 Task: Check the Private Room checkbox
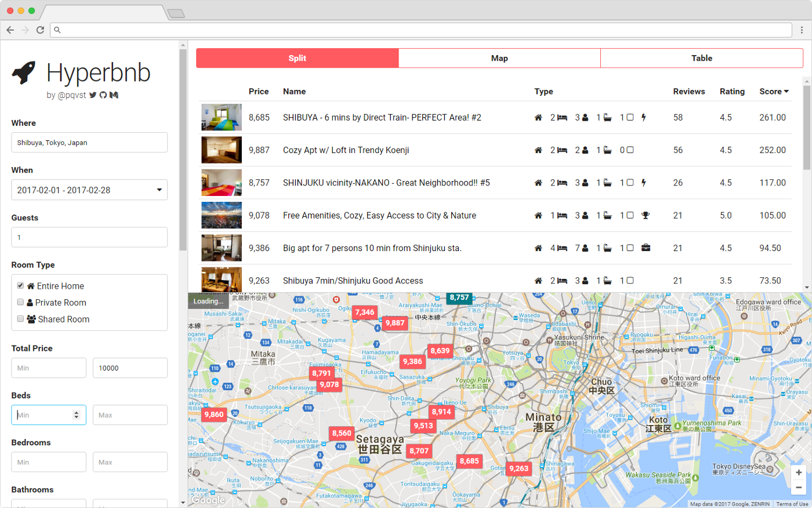(20, 302)
